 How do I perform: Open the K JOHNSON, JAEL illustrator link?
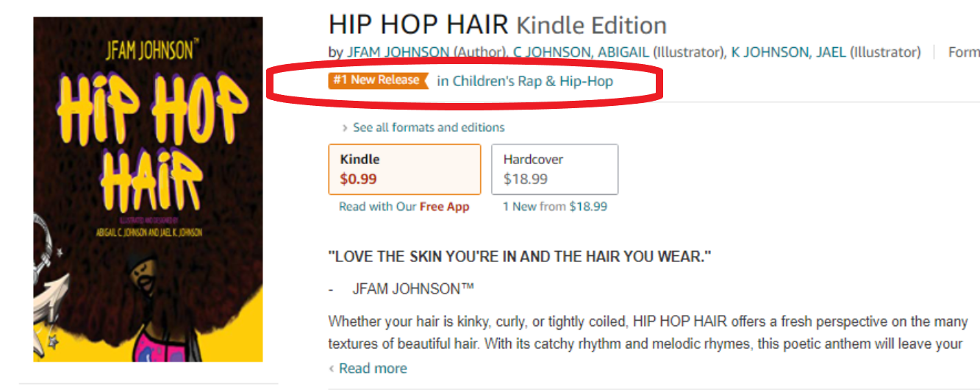click(x=788, y=52)
